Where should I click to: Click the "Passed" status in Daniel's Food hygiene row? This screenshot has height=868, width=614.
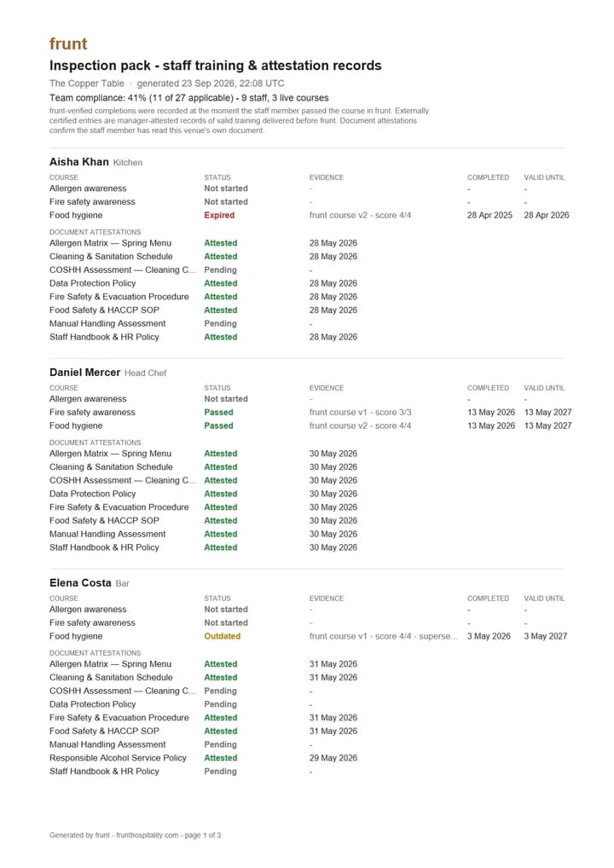tap(218, 425)
